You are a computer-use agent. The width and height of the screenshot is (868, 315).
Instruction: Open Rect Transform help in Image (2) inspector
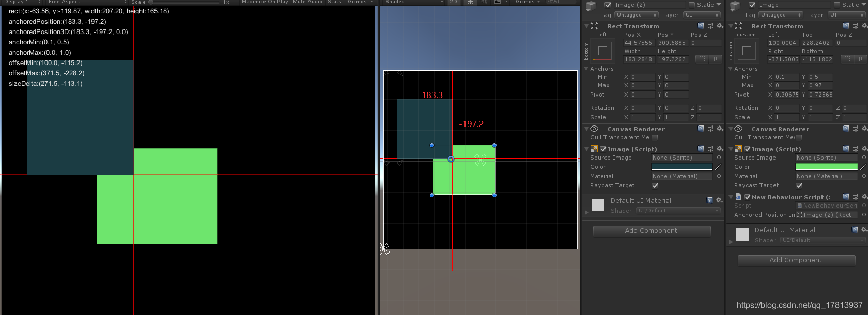pos(701,26)
